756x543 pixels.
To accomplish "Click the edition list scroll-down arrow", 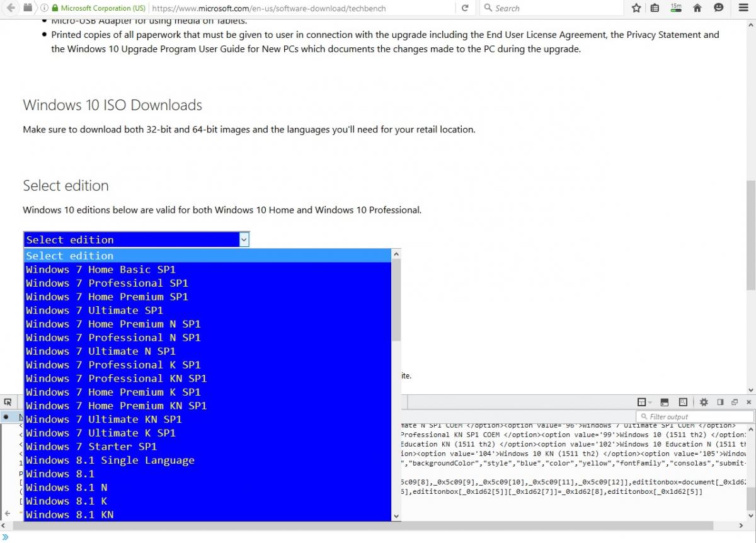I will (396, 516).
